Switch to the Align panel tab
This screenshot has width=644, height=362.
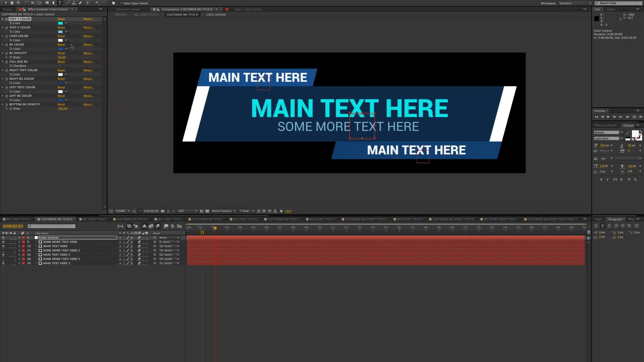598,219
